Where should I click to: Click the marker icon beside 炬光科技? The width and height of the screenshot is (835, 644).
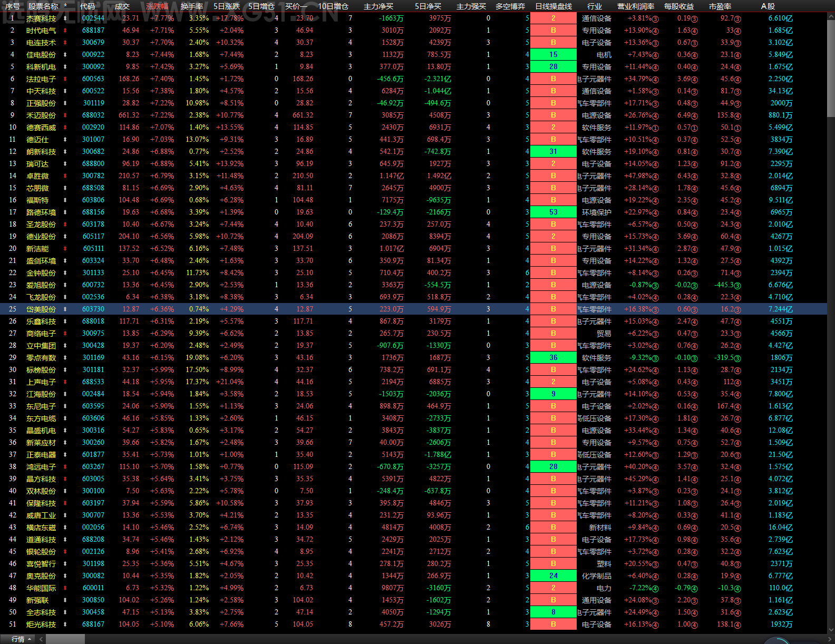point(65,625)
